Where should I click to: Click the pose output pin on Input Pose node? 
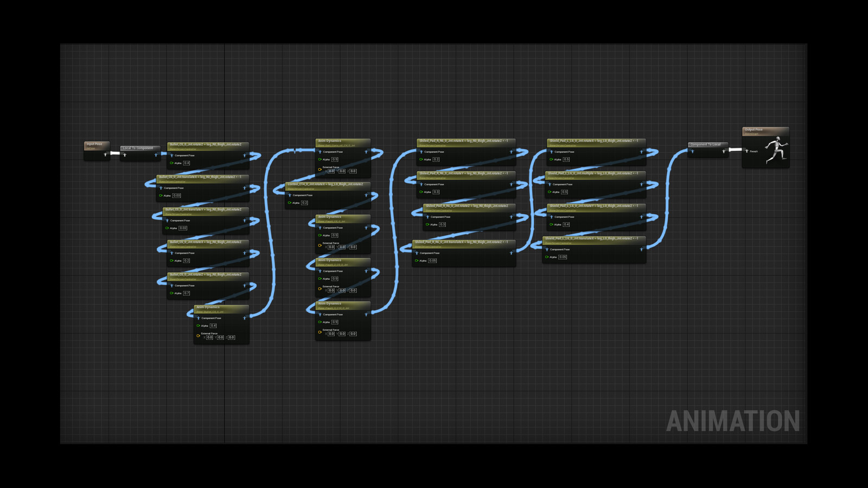click(x=105, y=153)
